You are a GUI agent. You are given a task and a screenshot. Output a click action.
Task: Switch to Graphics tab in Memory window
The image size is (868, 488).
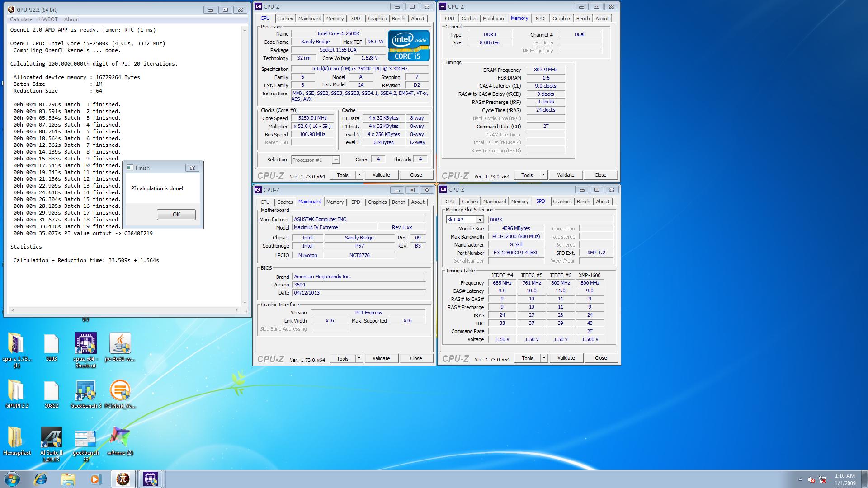point(561,19)
